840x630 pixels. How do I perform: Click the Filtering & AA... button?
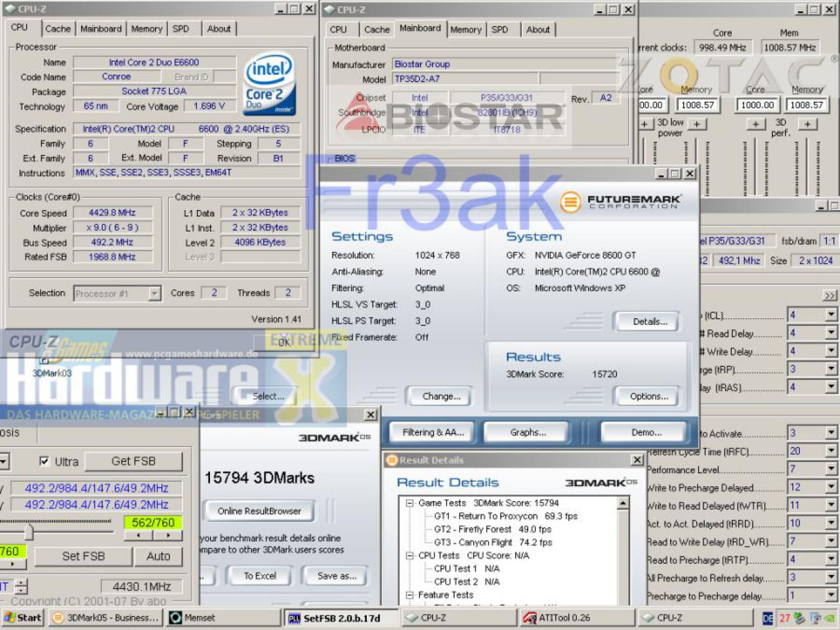433,432
